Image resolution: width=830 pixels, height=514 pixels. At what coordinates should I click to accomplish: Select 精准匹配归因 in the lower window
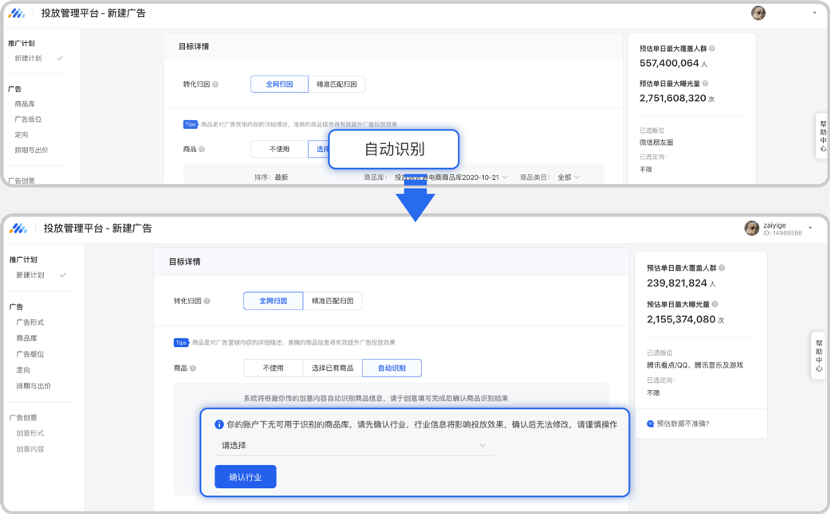pyautogui.click(x=332, y=300)
